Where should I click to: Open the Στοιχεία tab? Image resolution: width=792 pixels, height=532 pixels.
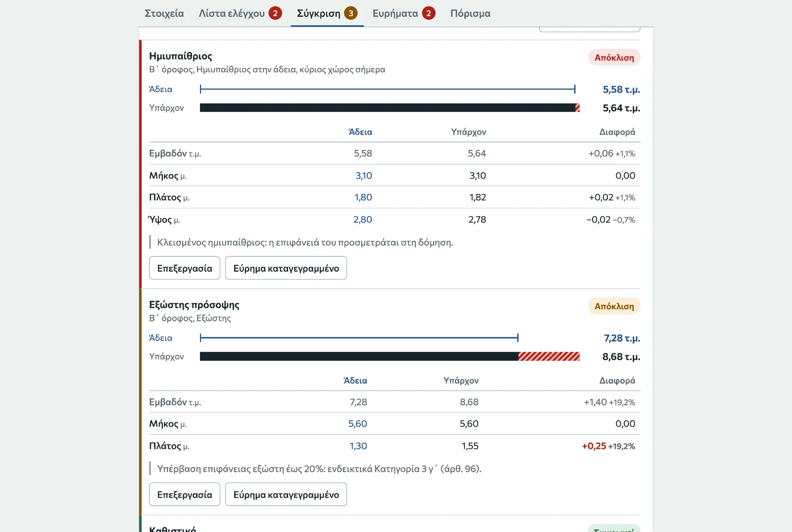[x=164, y=13]
